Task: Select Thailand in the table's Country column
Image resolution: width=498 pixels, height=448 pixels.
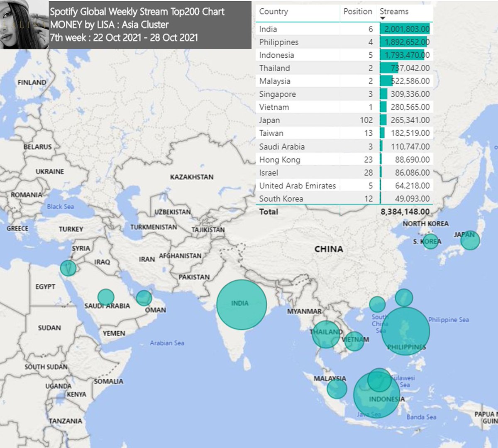Action: coord(274,68)
